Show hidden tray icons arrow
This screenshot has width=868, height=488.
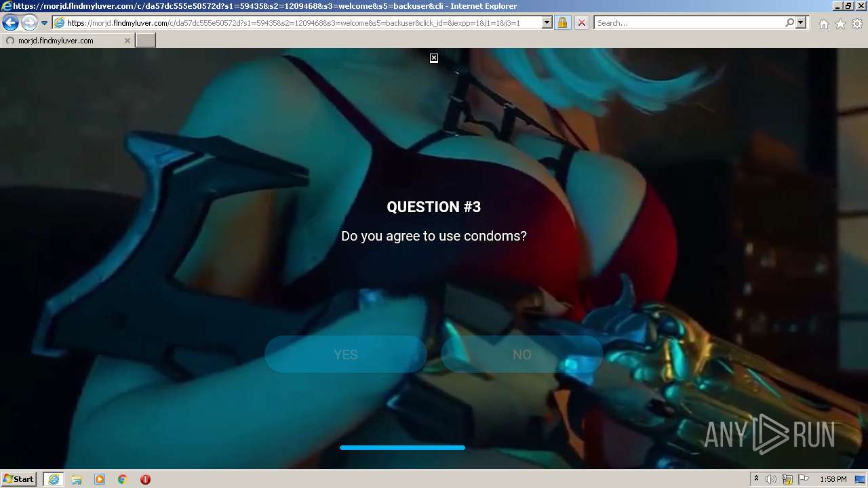pos(756,479)
